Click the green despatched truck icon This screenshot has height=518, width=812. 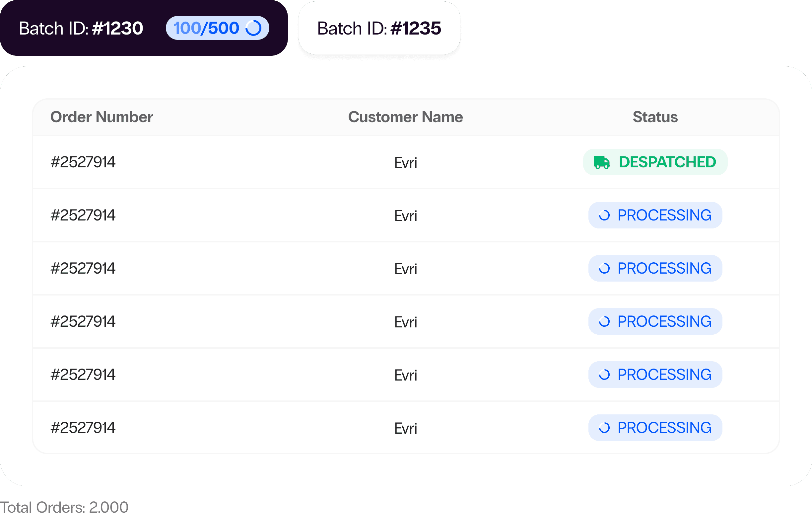pyautogui.click(x=602, y=162)
